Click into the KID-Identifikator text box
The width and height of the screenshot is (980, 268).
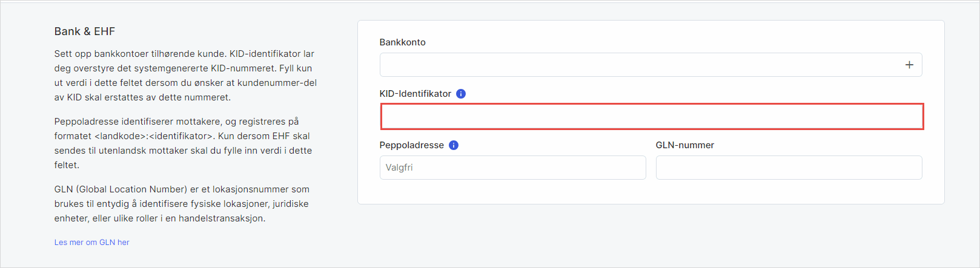click(x=652, y=117)
